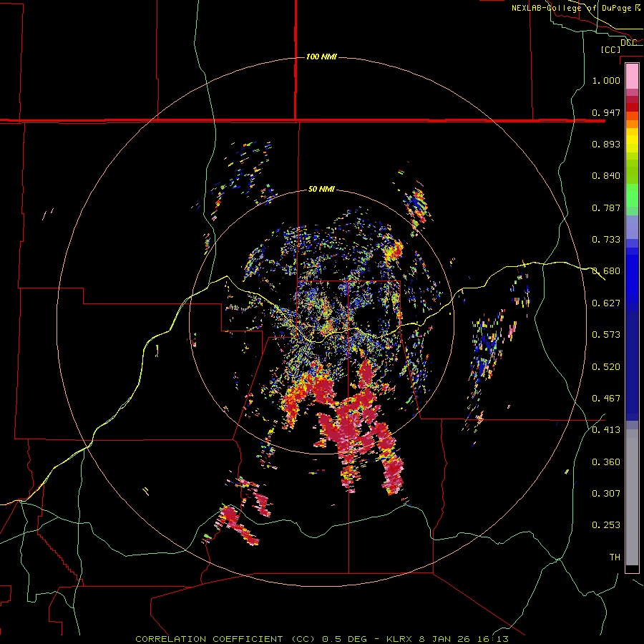
Task: Click the 0.307 scale value
Action: (606, 493)
